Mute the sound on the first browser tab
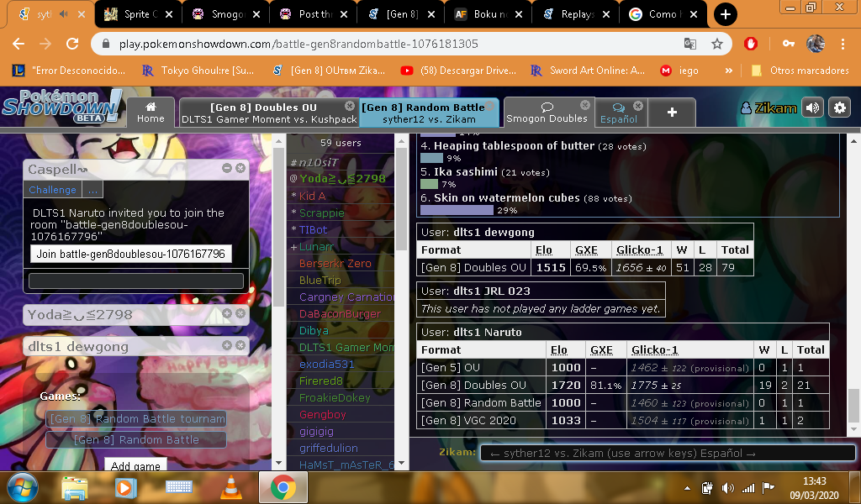Viewport: 861px width, 504px height. (x=64, y=14)
